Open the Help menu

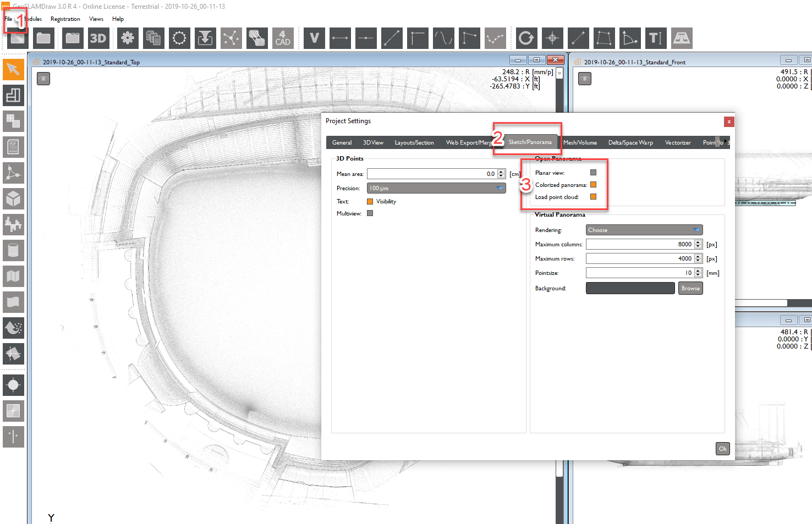(x=118, y=19)
